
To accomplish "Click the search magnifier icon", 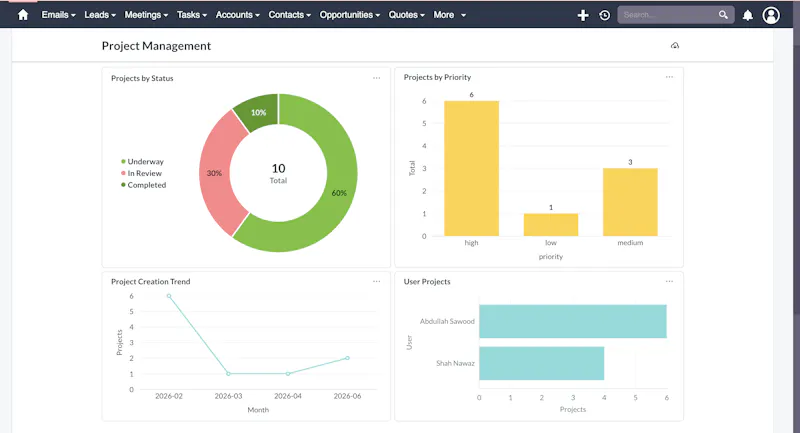I will coord(723,15).
